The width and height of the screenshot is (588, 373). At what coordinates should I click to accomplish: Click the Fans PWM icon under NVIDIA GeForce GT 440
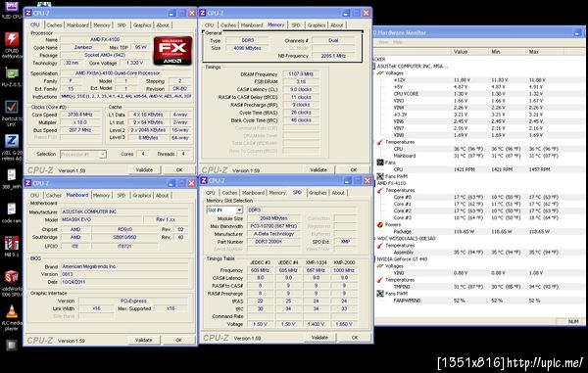[x=380, y=294]
